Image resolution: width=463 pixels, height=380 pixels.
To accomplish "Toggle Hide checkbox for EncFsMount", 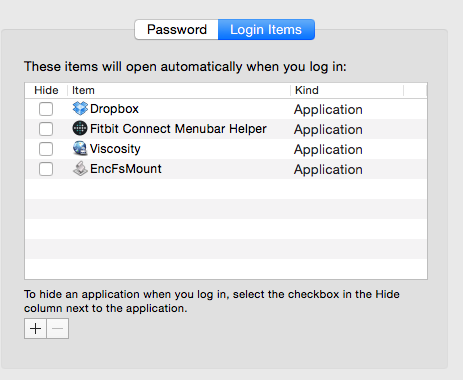I will coord(46,169).
